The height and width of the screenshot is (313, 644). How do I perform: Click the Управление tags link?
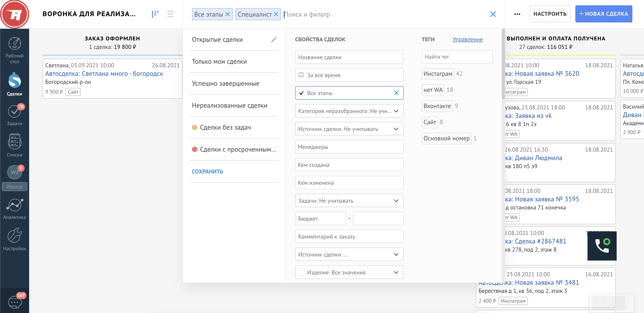click(x=467, y=39)
